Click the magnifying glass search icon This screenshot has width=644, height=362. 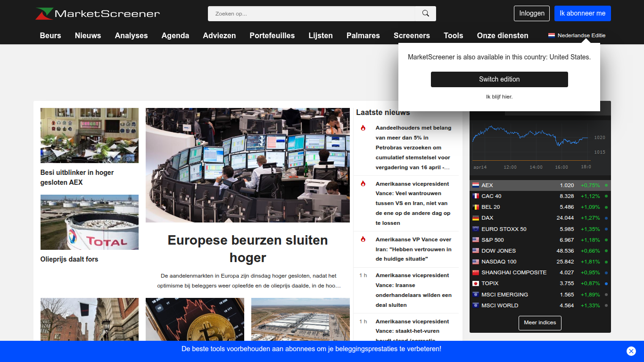(426, 14)
